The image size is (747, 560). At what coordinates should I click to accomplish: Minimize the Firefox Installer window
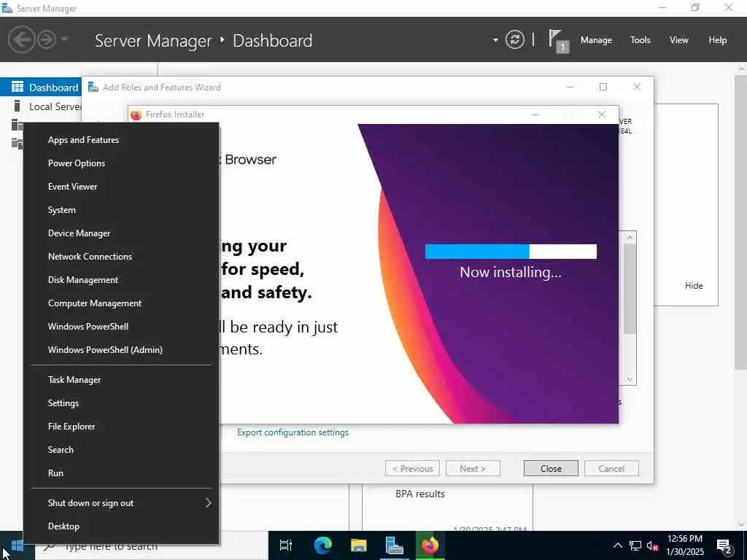pos(535,114)
